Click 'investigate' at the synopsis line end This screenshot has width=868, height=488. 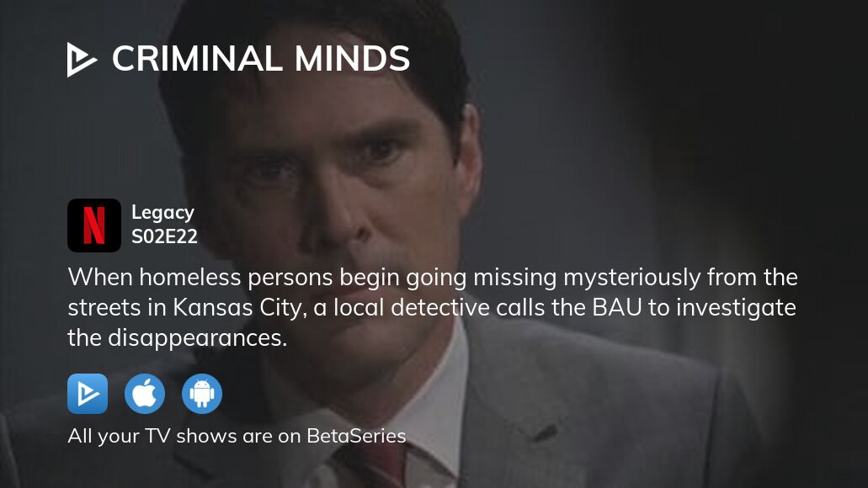click(737, 308)
